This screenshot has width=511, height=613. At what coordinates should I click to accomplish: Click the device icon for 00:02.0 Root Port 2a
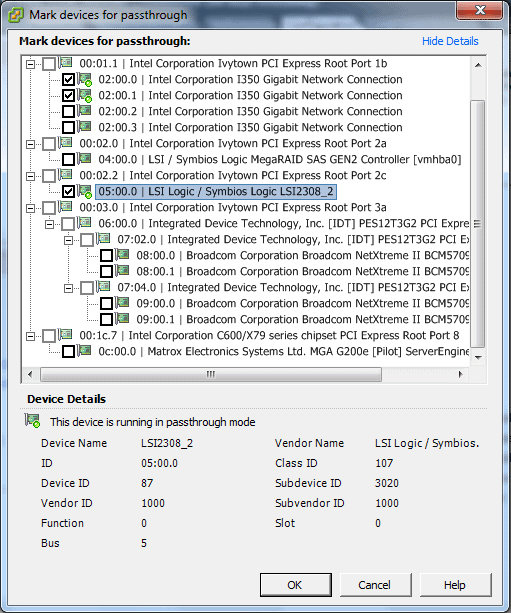point(66,142)
